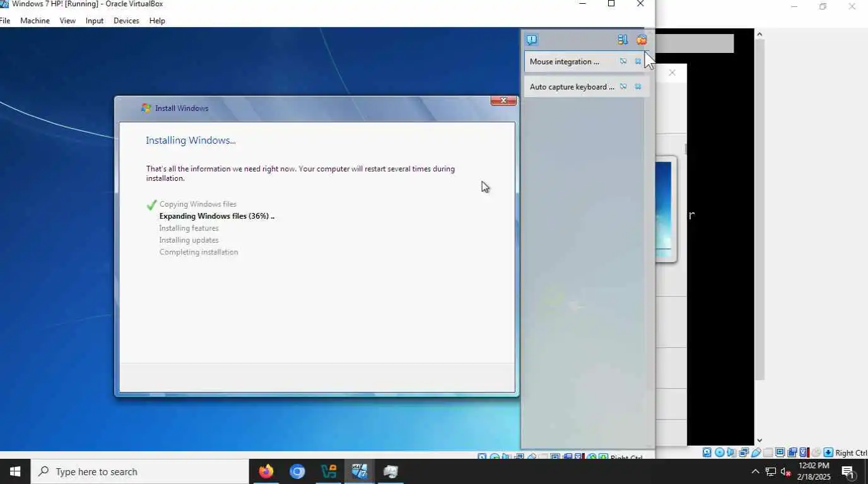Open VirtualBox Manager from the taskbar
Image resolution: width=868 pixels, height=484 pixels.
point(329,471)
